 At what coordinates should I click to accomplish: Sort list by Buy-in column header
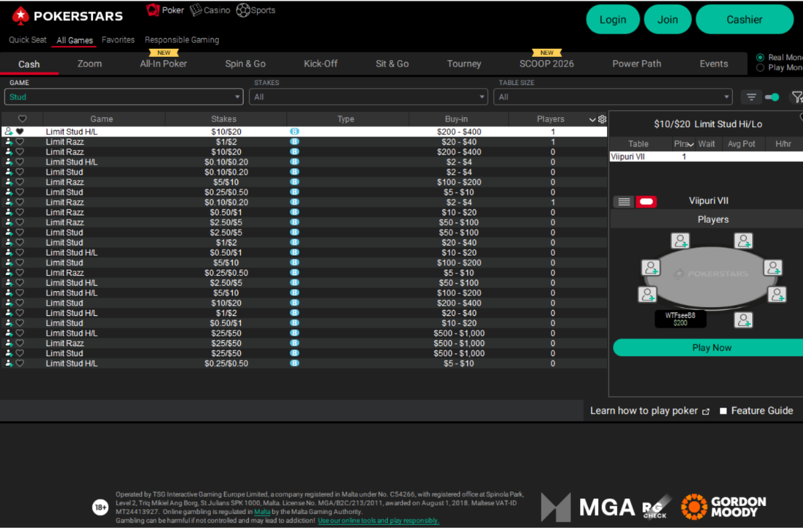pos(456,119)
